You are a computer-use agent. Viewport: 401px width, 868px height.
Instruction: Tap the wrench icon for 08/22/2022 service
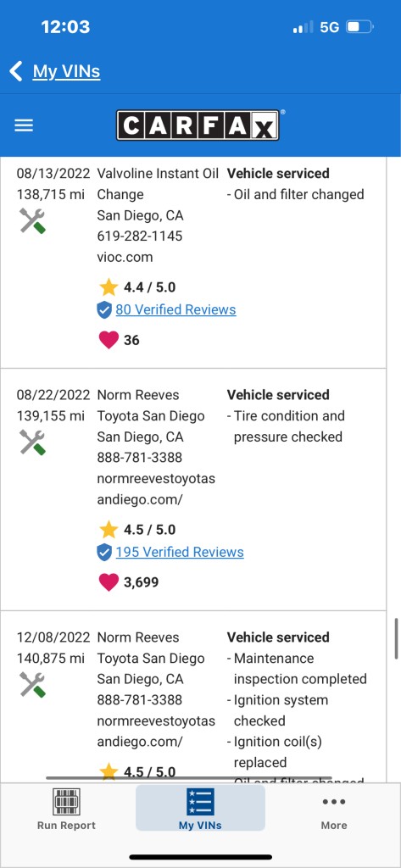pos(32,442)
